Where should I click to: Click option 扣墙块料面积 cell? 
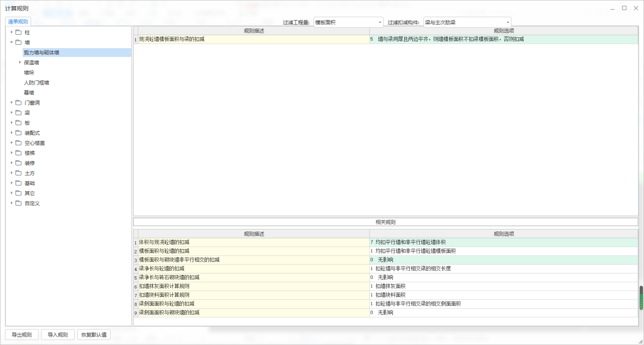(503, 295)
